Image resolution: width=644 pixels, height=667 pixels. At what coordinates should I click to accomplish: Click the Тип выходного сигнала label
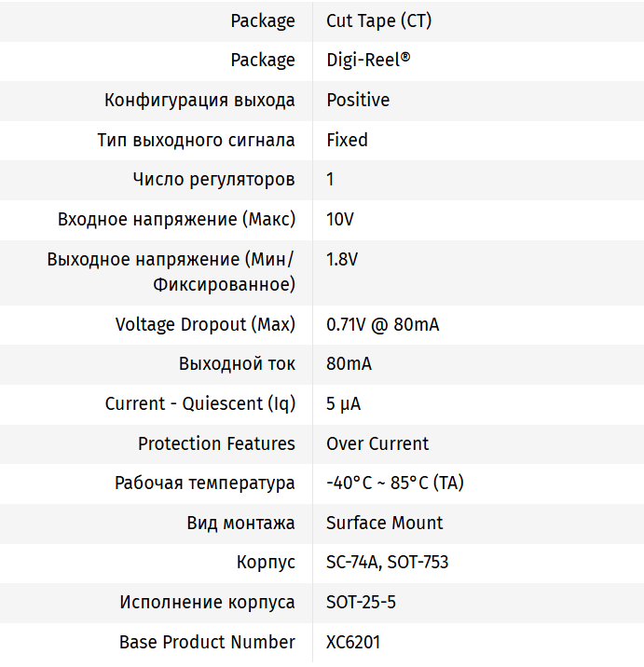196,141
